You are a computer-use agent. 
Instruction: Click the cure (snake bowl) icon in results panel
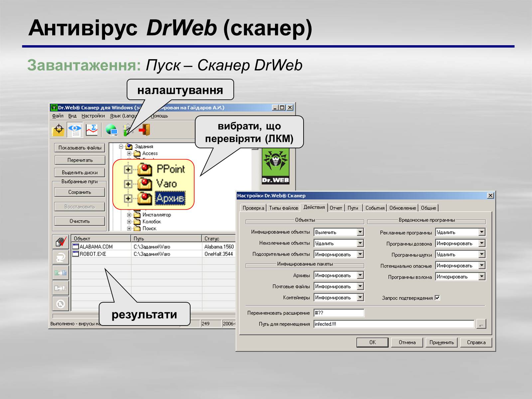pyautogui.click(x=61, y=257)
